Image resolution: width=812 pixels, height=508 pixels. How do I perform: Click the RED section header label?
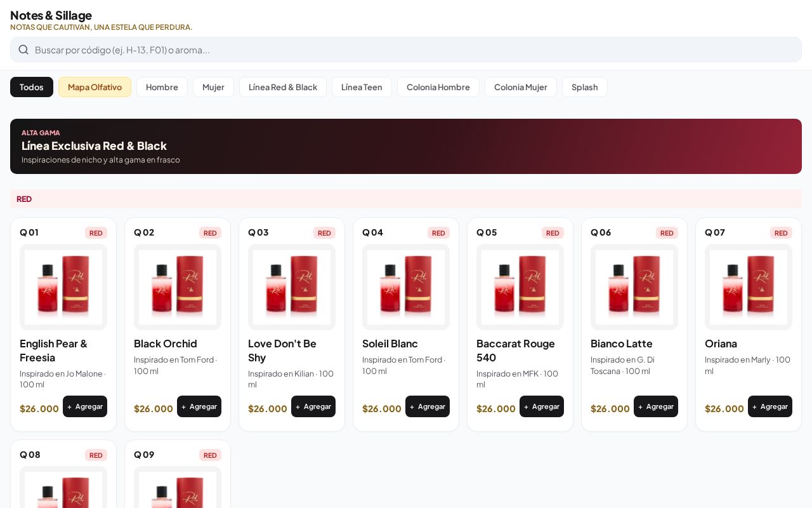[x=24, y=199]
